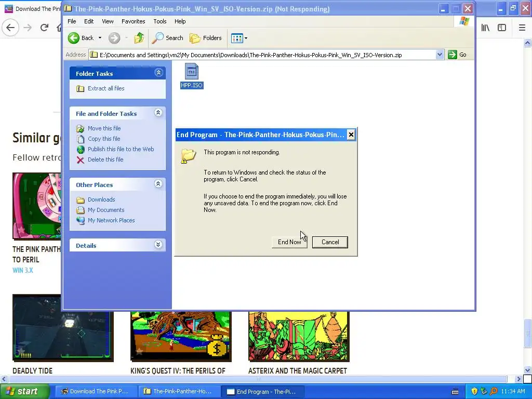Image resolution: width=532 pixels, height=399 pixels.
Task: Click keyboard icon in system tray
Action: pos(455,392)
